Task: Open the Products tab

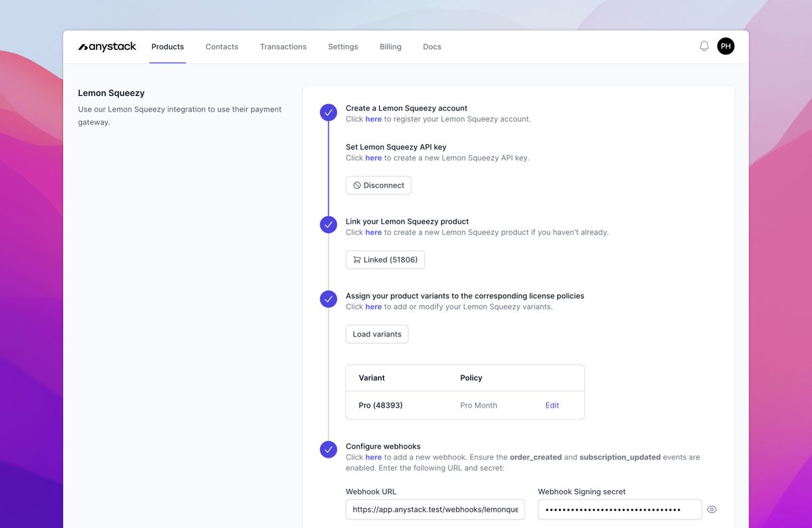Action: pyautogui.click(x=168, y=47)
